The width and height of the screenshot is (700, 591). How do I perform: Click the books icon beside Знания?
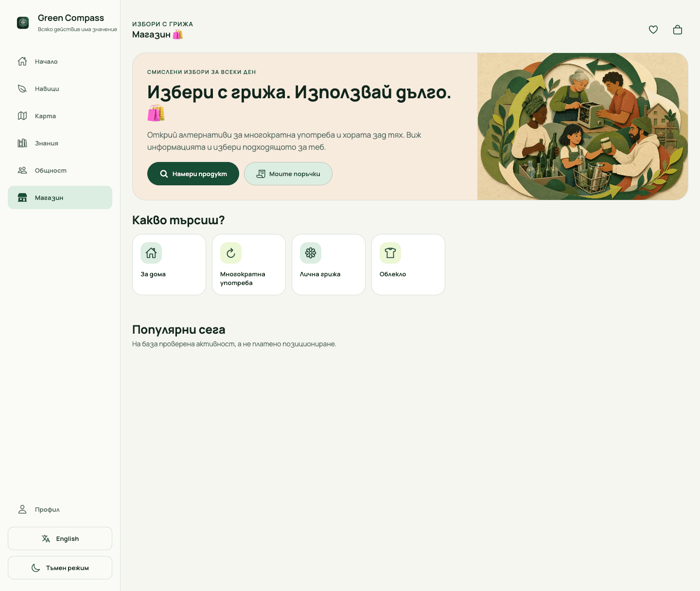[22, 143]
